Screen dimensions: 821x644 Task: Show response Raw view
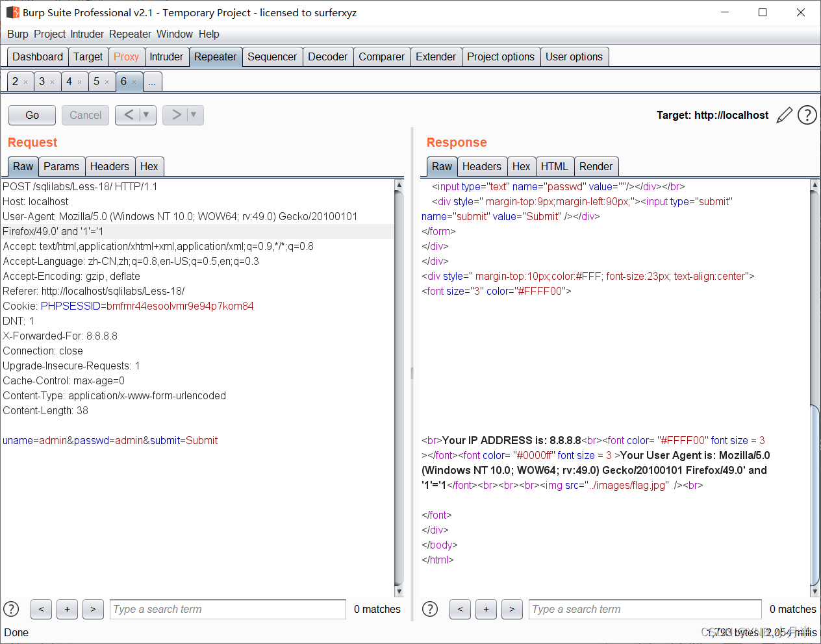442,167
